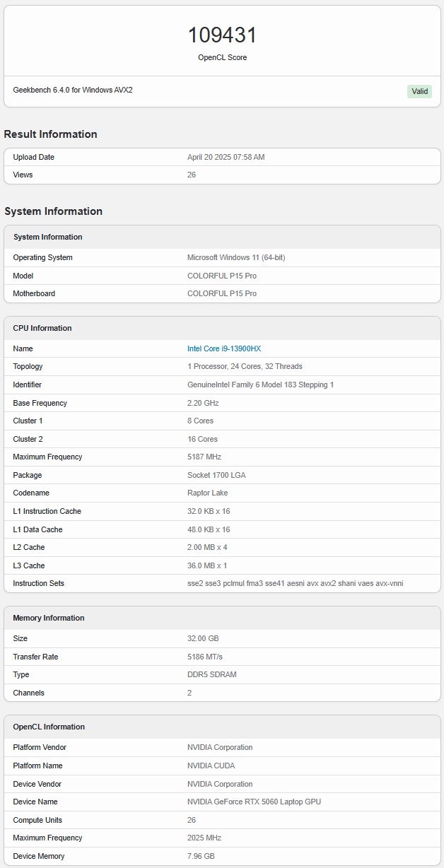Click the OpenCL Information section header

(x=49, y=727)
